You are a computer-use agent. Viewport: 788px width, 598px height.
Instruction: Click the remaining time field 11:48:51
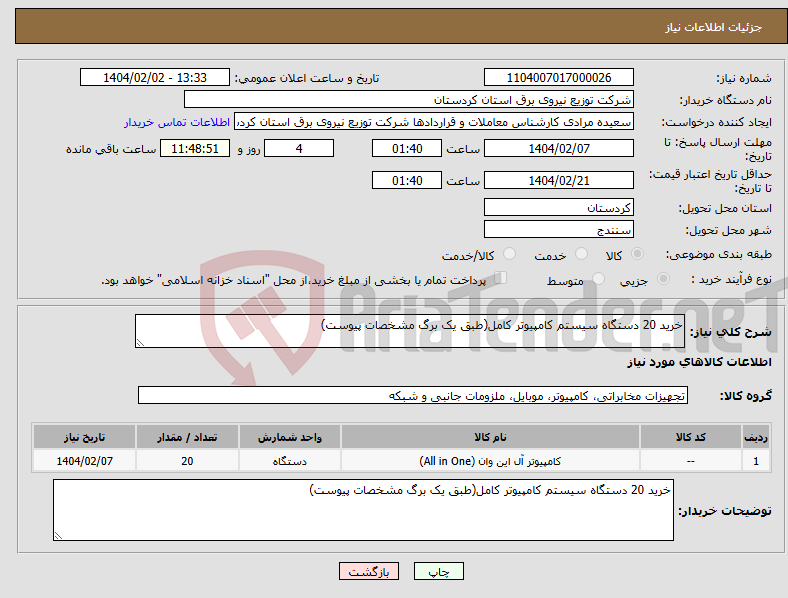[x=195, y=148]
